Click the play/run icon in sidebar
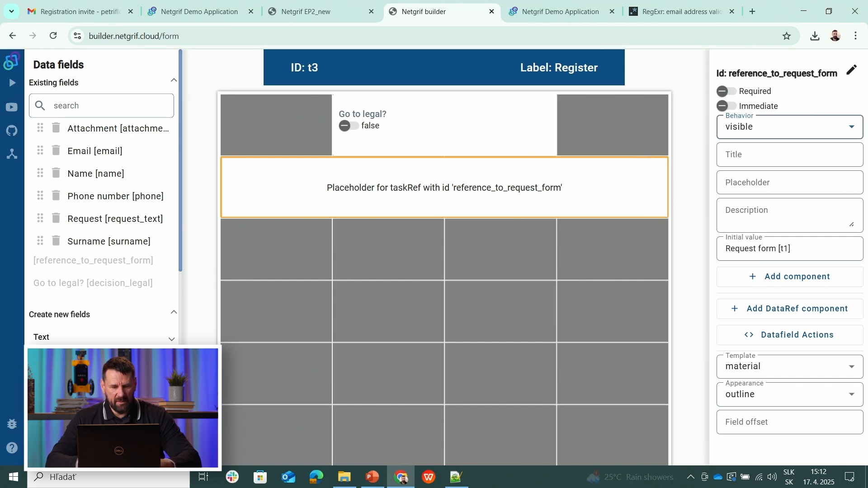This screenshot has width=868, height=488. (12, 83)
